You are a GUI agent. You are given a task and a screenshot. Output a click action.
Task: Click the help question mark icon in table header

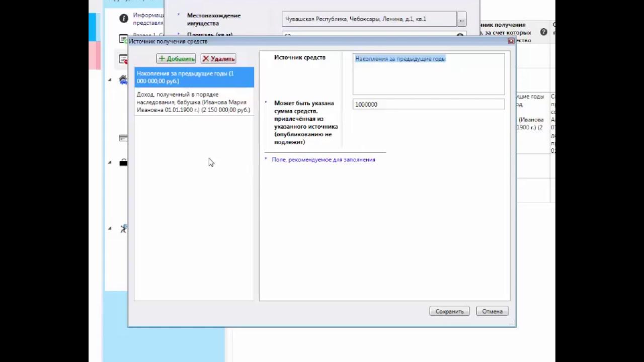point(543,32)
